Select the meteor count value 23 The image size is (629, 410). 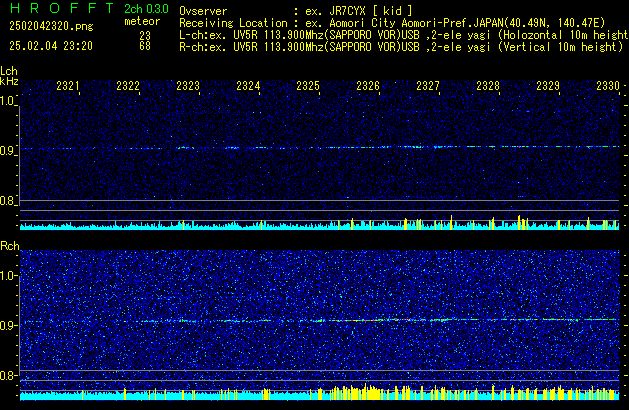pos(145,36)
